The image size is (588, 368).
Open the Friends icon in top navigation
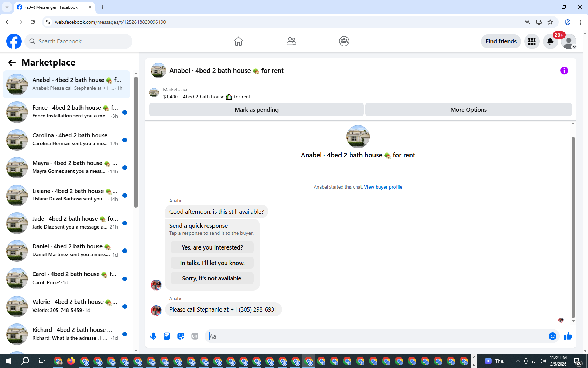(291, 41)
